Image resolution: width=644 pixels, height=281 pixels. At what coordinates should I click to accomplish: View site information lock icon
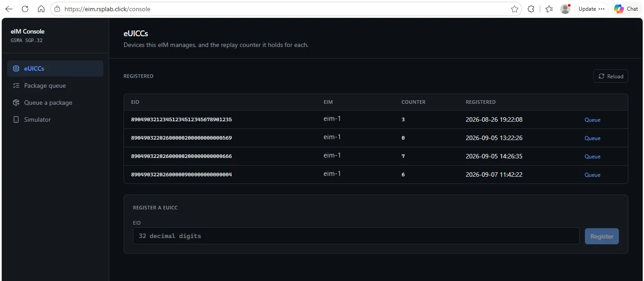click(57, 9)
